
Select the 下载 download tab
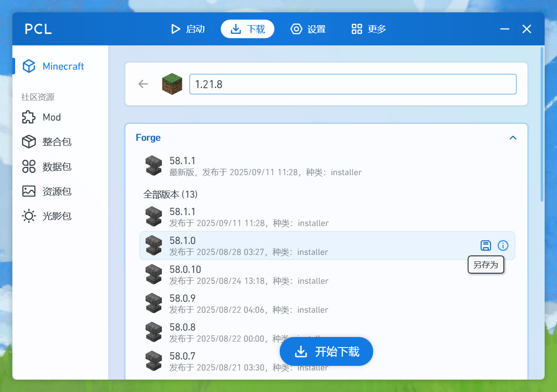(248, 29)
